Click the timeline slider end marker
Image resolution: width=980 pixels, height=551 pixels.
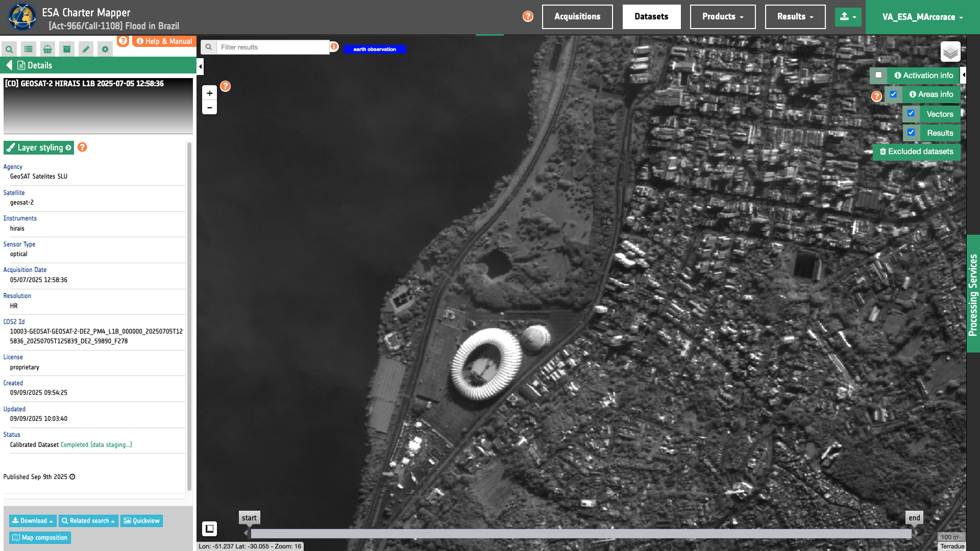tap(914, 518)
